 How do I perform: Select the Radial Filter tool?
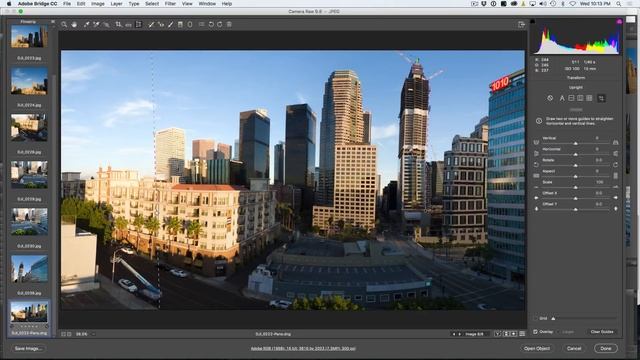pyautogui.click(x=190, y=24)
